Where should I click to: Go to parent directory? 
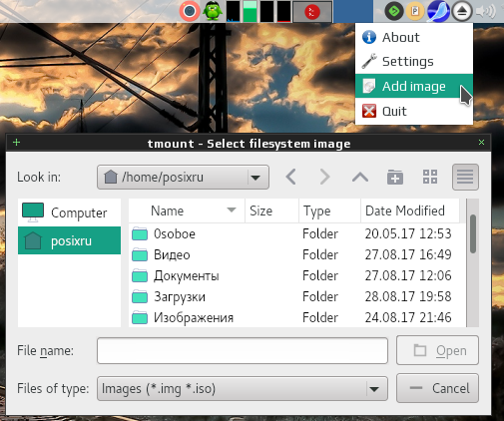[x=360, y=177]
